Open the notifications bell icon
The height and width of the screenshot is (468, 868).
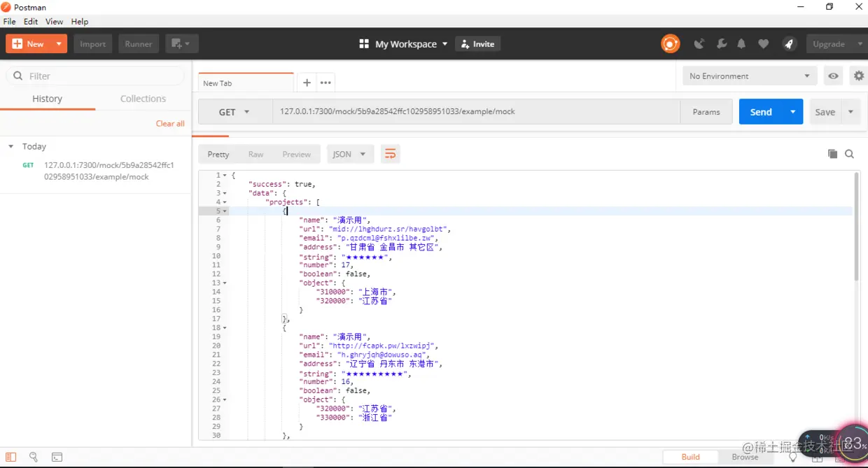741,44
